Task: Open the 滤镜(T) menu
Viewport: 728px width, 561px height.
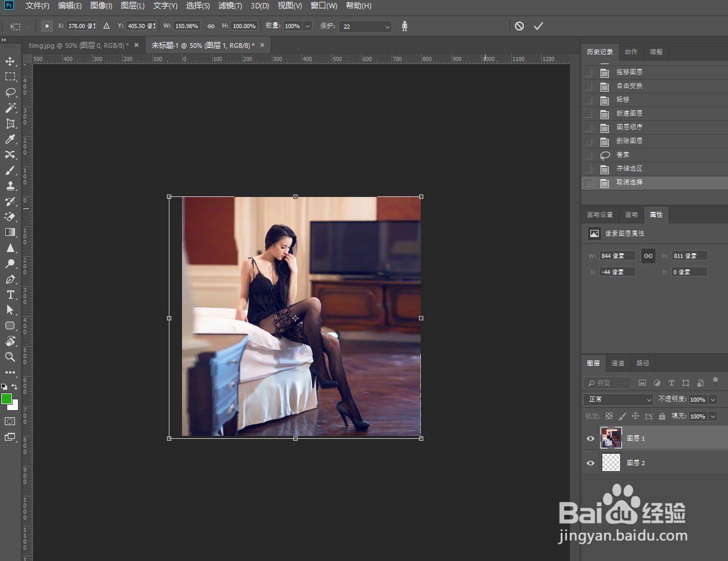Action: 230,6
